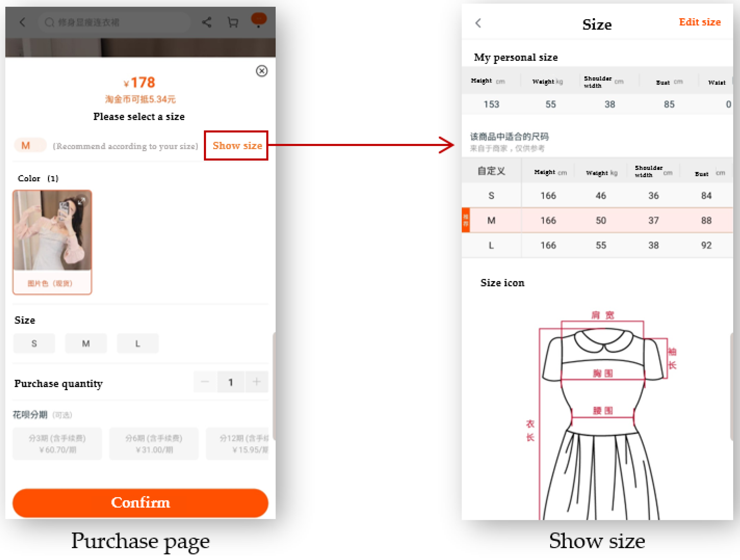Select size L option

(138, 343)
